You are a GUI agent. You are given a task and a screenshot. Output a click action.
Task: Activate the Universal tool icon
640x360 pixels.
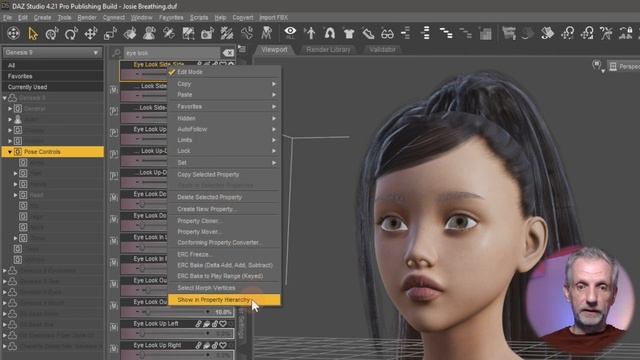[52, 33]
